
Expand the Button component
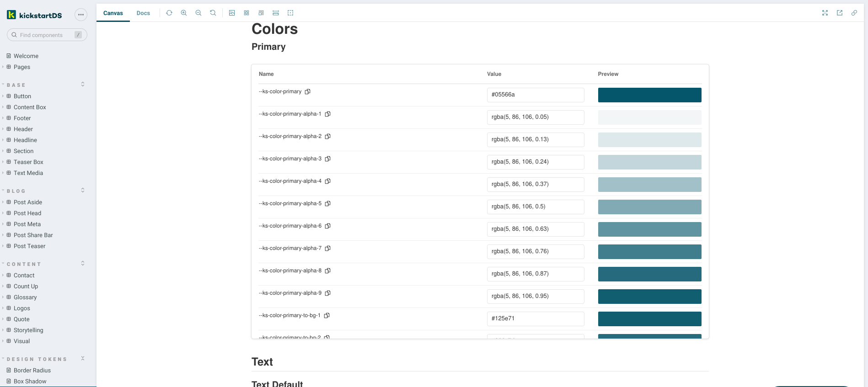[22, 96]
